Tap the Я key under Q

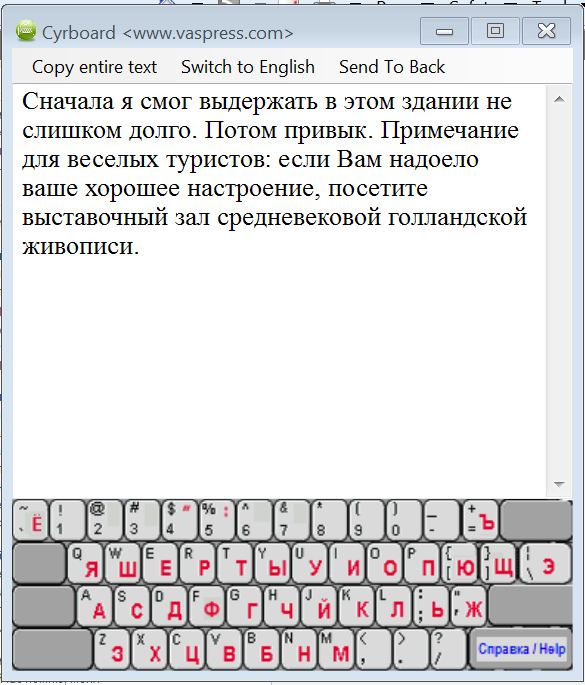(x=85, y=563)
